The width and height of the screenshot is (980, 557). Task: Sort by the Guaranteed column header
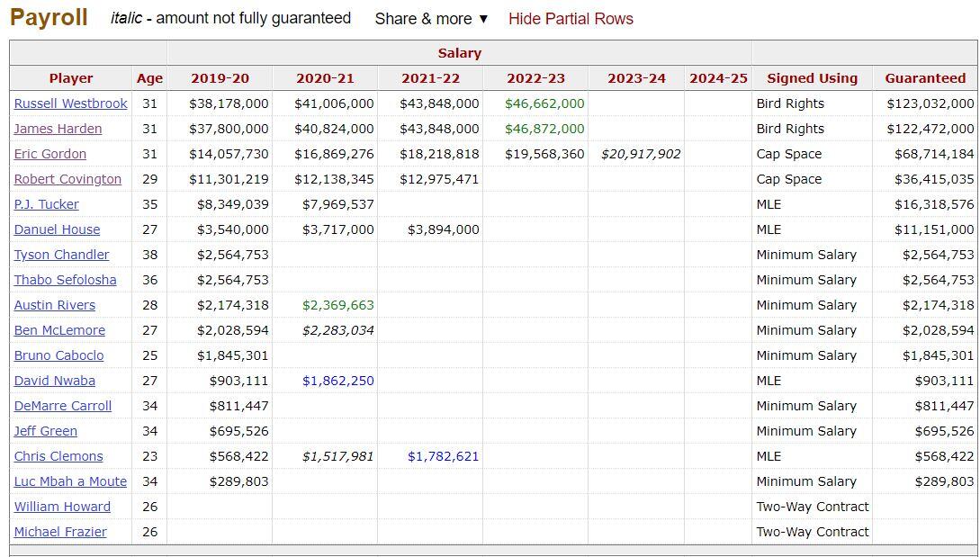(924, 78)
